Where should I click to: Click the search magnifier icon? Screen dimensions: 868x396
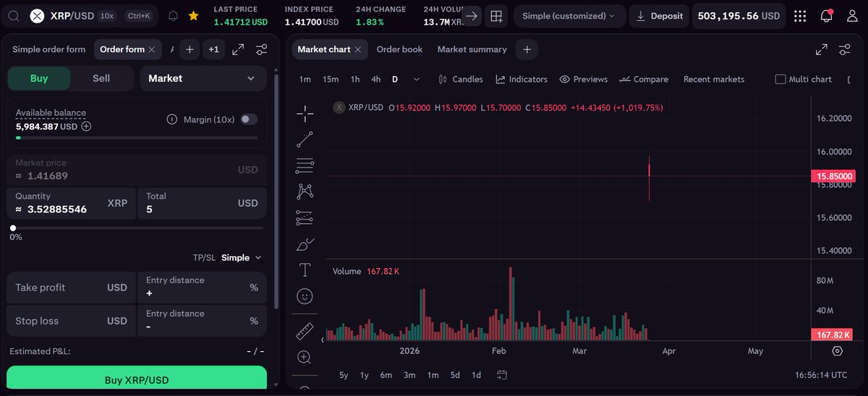[14, 15]
